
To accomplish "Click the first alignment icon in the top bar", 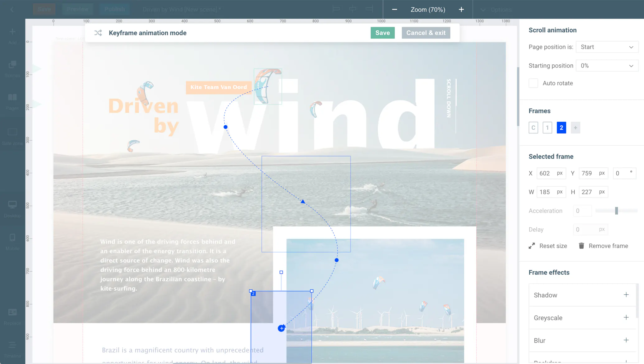I will 336,9.
